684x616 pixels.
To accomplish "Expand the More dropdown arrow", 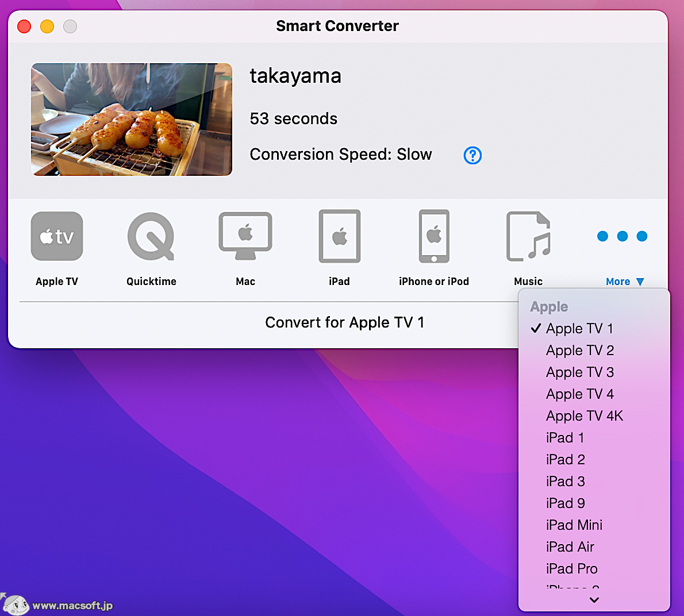I will [640, 281].
